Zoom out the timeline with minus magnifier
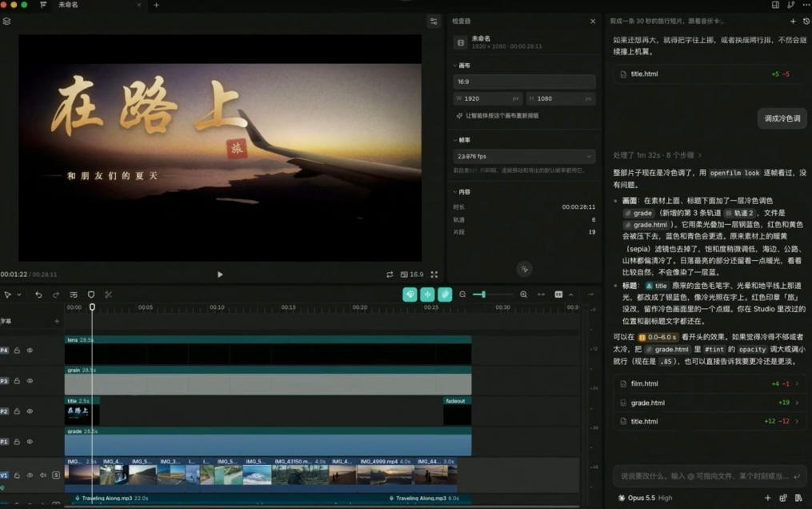The image size is (812, 509). tap(462, 294)
